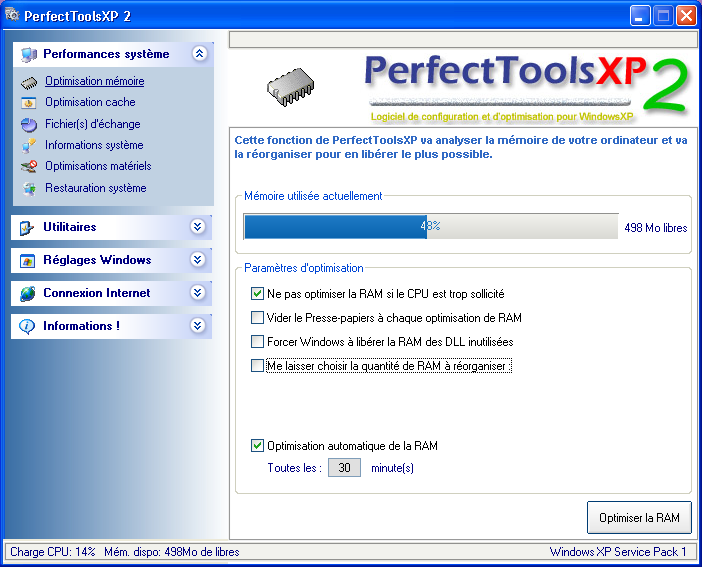Click the minute(s) label
The width and height of the screenshot is (702, 567).
pos(393,468)
